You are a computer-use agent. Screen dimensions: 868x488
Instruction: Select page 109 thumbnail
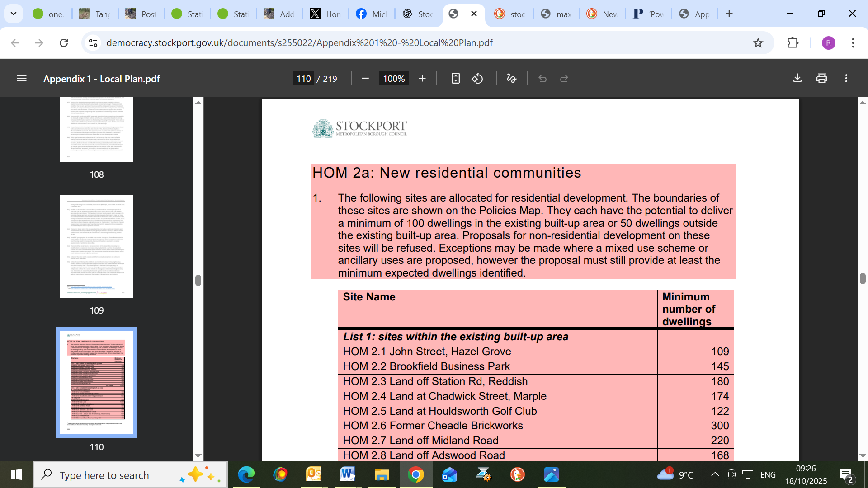click(97, 246)
